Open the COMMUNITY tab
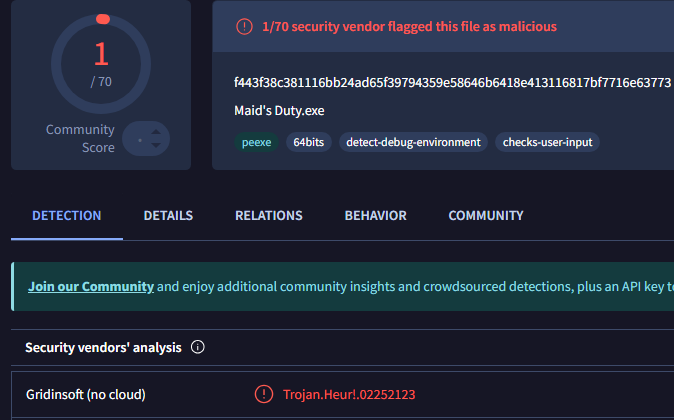 [485, 215]
